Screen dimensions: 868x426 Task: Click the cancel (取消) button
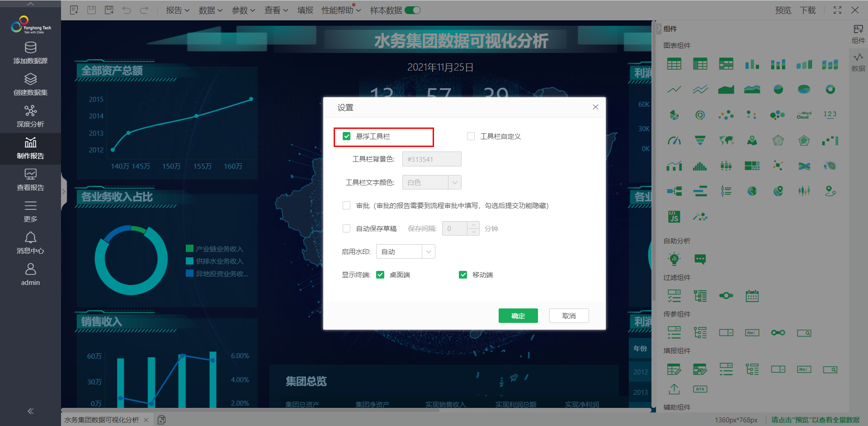click(569, 316)
